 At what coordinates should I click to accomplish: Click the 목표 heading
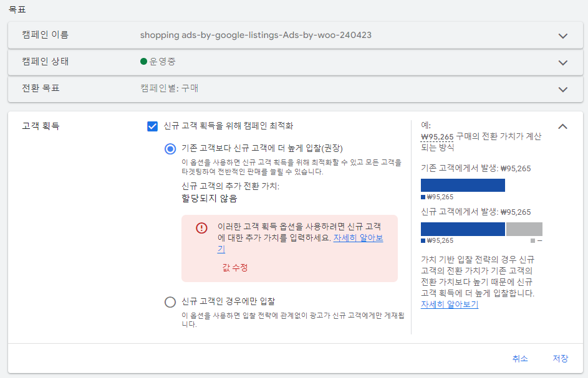(x=17, y=9)
